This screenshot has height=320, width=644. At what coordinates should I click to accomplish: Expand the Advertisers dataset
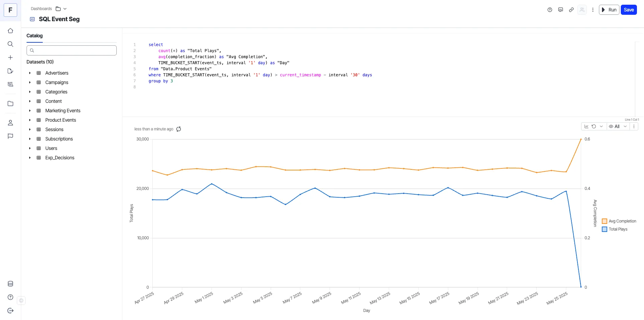point(30,73)
